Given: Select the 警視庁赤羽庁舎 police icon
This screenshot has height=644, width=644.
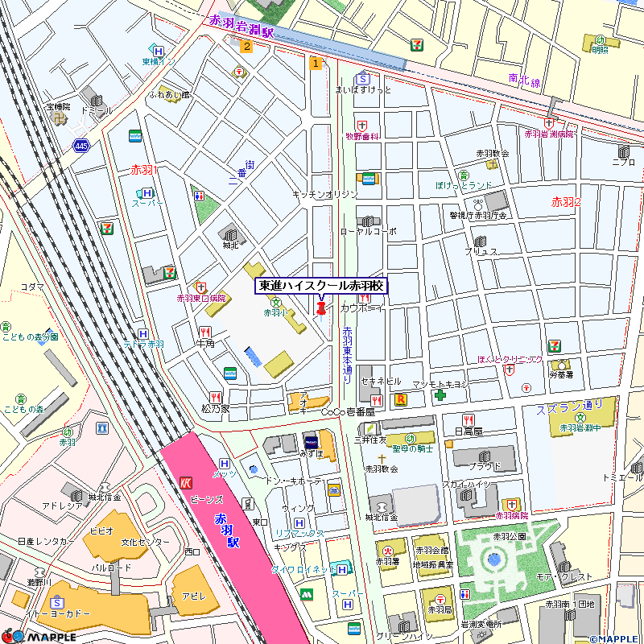Looking at the screenshot, I should coord(478,204).
